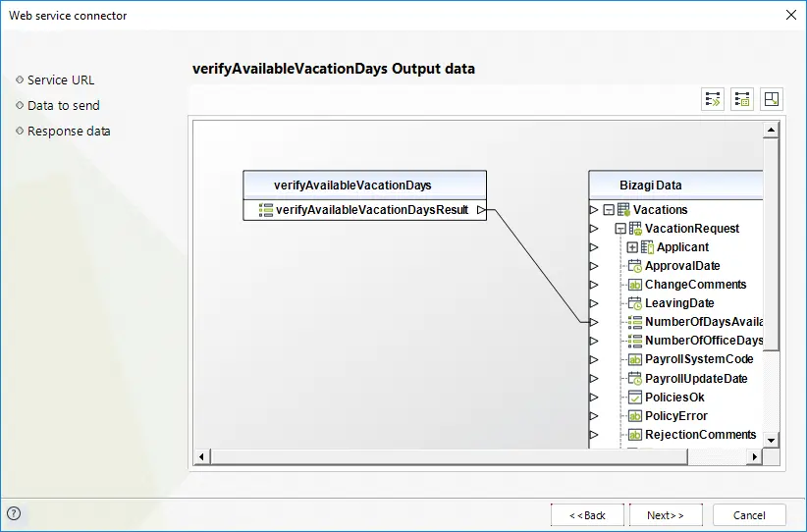Click the middle mapping layout toolbar icon
Screen dimensions: 807x532
click(x=741, y=99)
